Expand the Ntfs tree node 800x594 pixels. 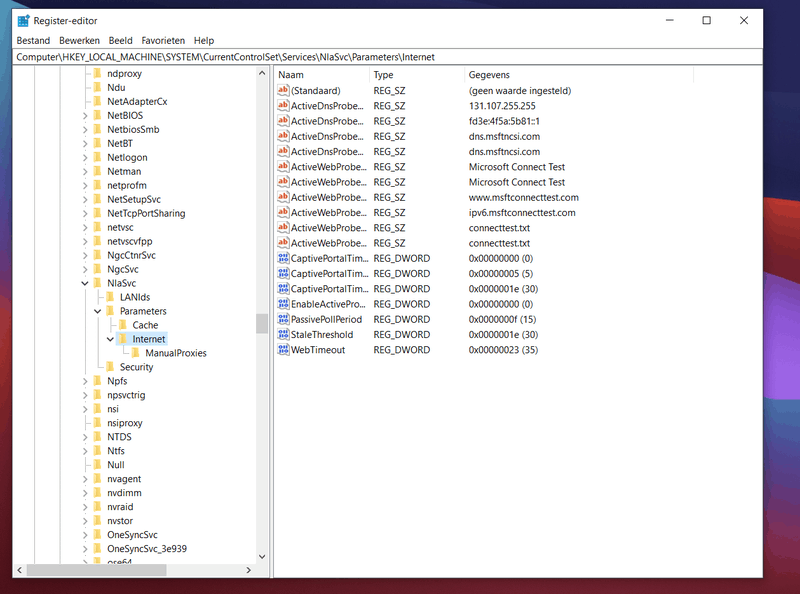(x=85, y=451)
